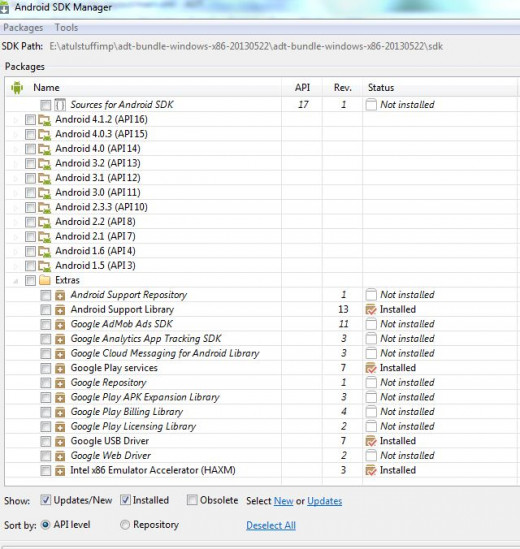Click the Extras folder icon
This screenshot has width=520, height=549.
click(x=44, y=280)
